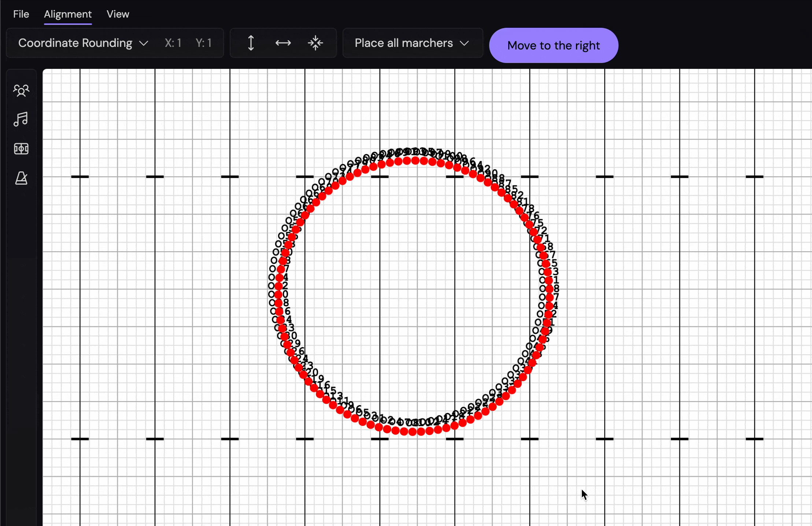Click the Y: 1 coordinate field

[204, 43]
